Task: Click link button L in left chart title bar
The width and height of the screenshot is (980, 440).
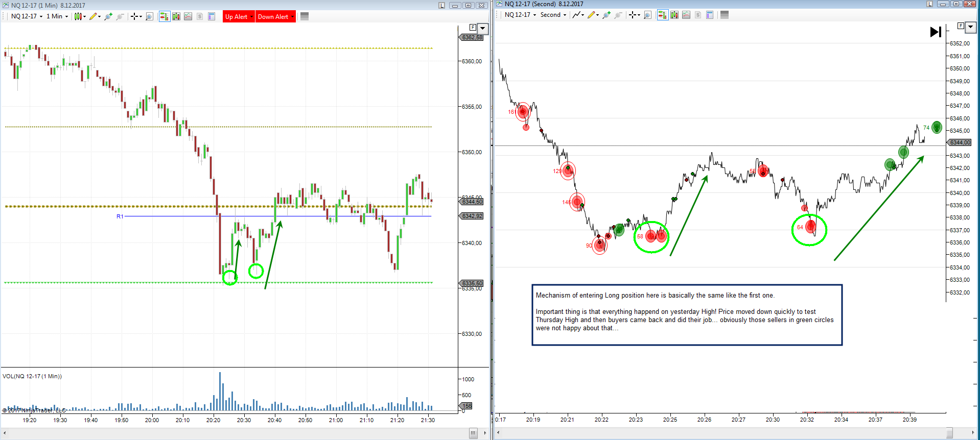Action: tap(442, 5)
